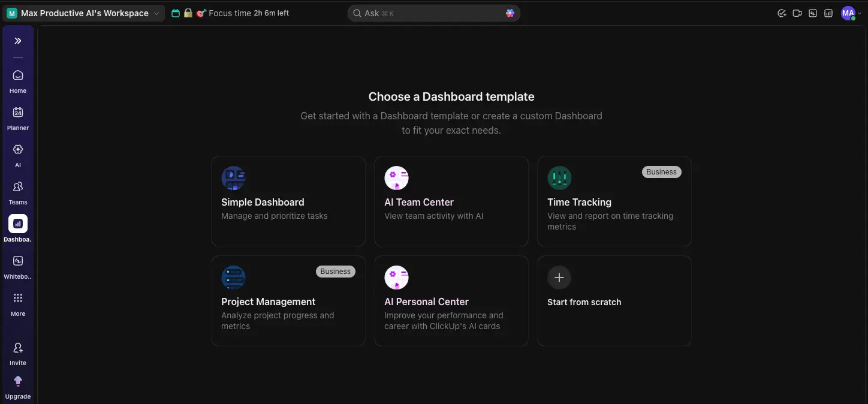Expand the sidebar using the double-arrow
Screen dimensions: 868x404
(x=17, y=41)
